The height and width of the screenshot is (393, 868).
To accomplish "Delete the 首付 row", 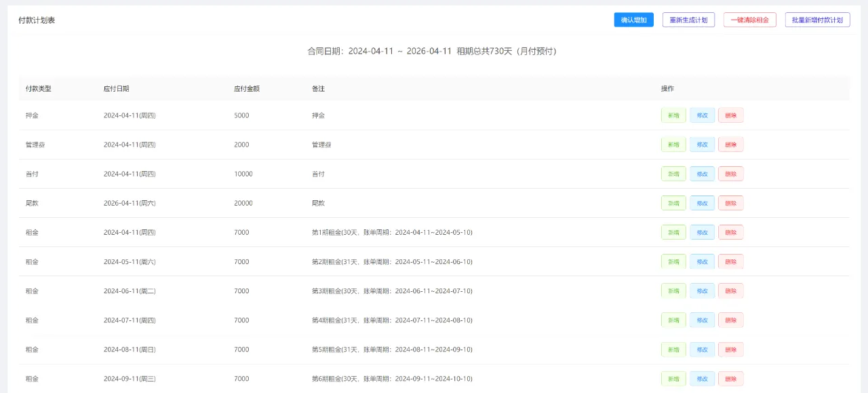I will pyautogui.click(x=731, y=174).
